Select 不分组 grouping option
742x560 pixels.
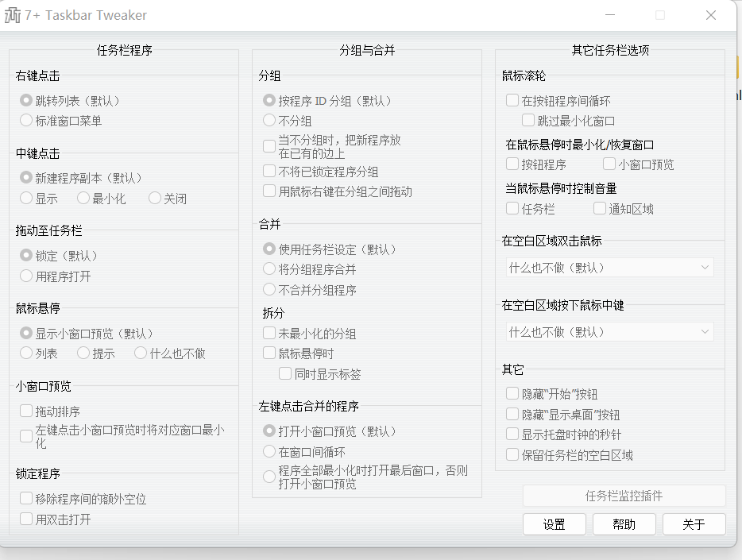(270, 121)
